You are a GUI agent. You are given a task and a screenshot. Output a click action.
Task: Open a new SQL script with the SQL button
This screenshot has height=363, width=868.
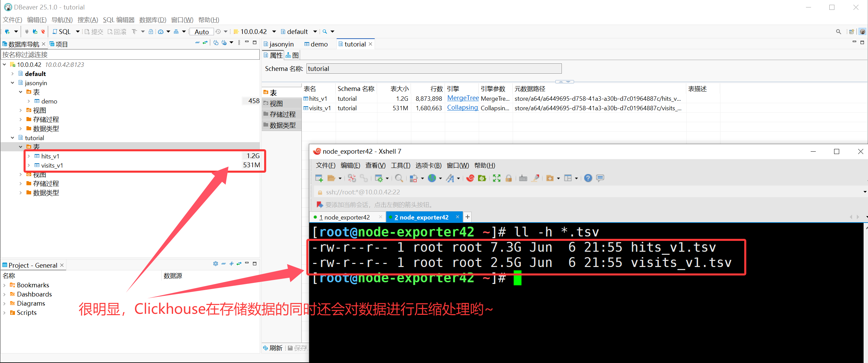(62, 32)
